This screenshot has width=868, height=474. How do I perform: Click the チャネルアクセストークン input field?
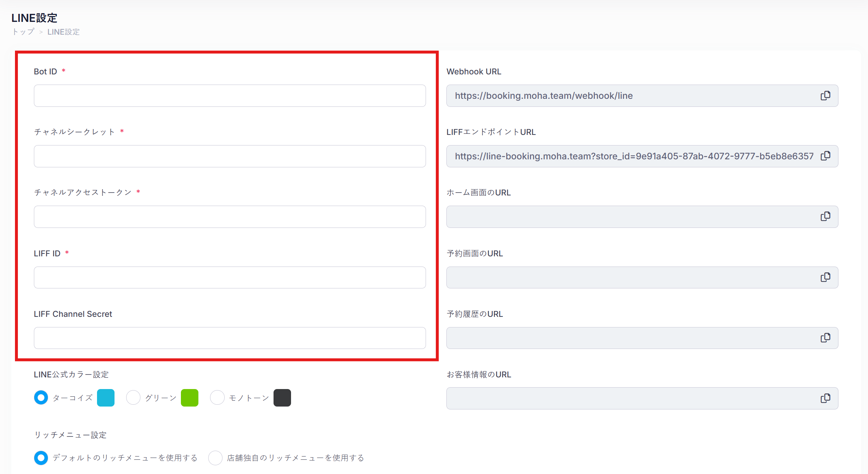point(230,217)
